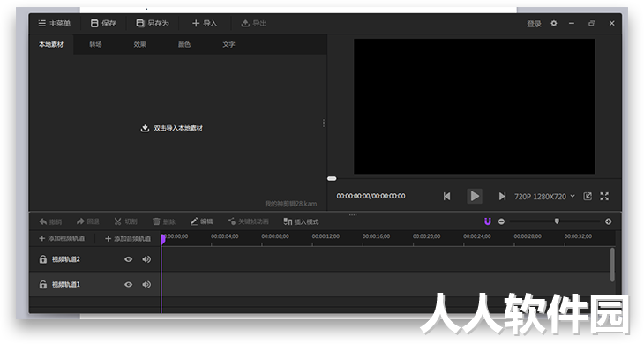Zoom out the timeline with minus icon
The width and height of the screenshot is (644, 344).
click(501, 221)
